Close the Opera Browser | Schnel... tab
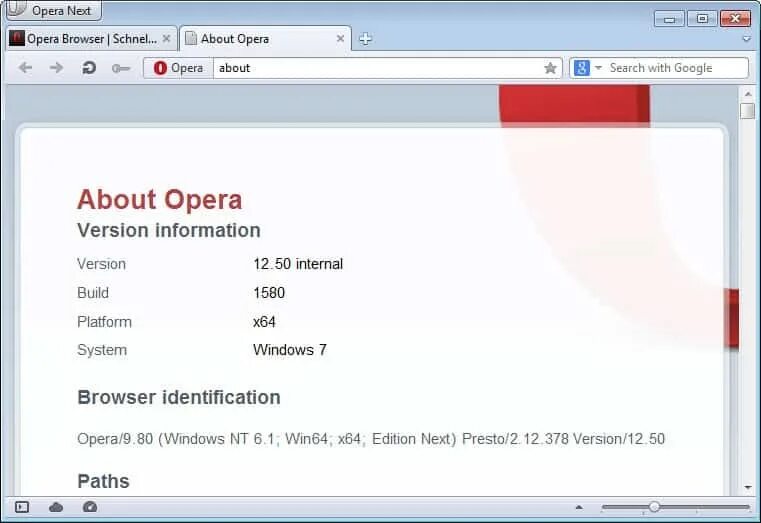Viewport: 761px width, 523px height. (x=166, y=38)
